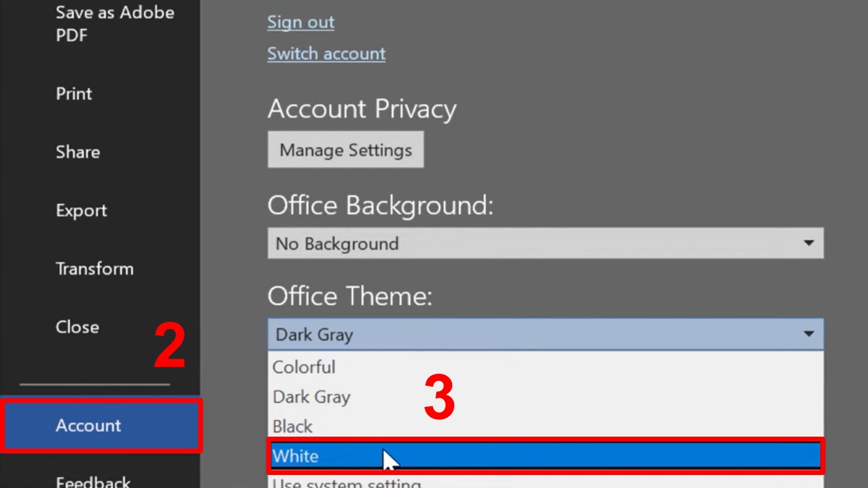The height and width of the screenshot is (488, 868).
Task: Collapse the Office Theme dropdown arrow
Action: 809,335
